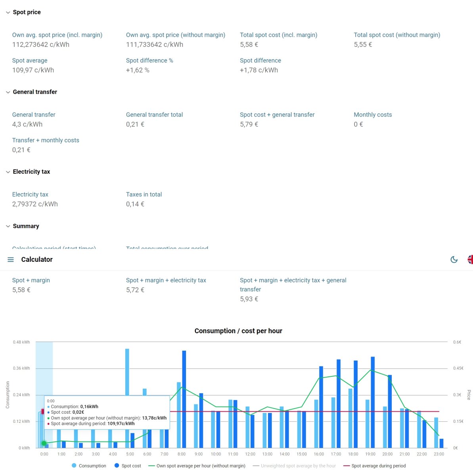Click the 17:00 light blue consumption bar
Image resolution: width=473 pixels, height=476 pixels.
[x=333, y=422]
